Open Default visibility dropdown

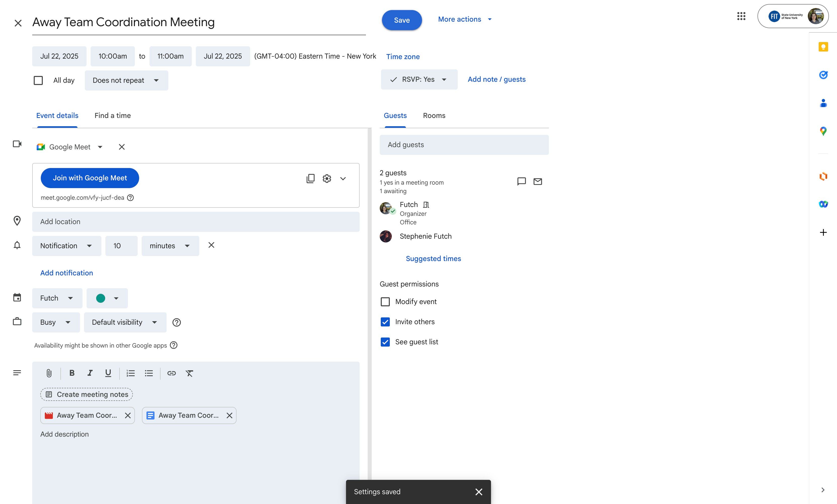tap(125, 322)
